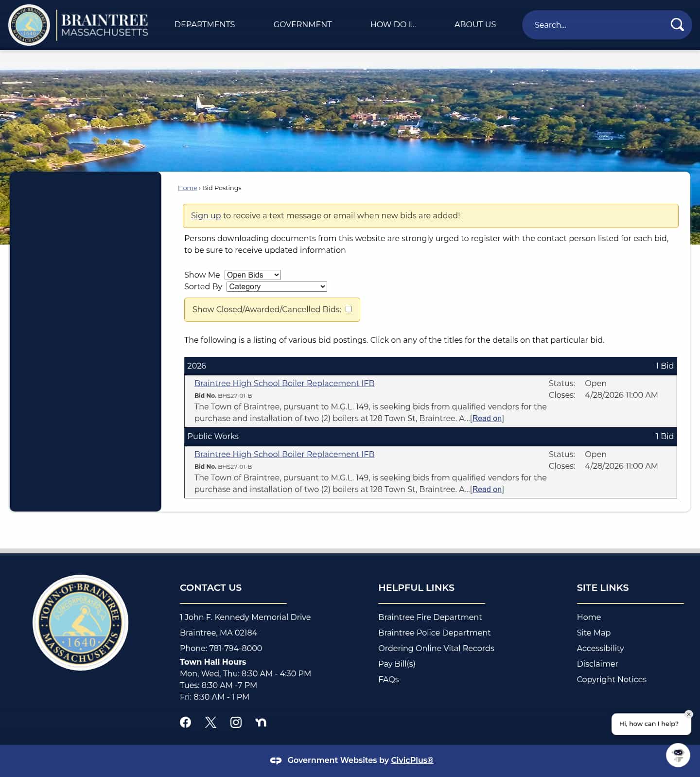Open the Instagram social icon
Viewport: 700px width, 777px height.
236,722
